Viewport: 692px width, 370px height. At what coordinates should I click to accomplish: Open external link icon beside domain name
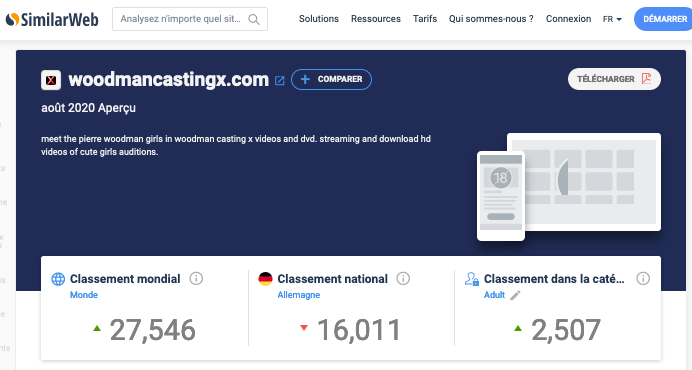click(280, 80)
